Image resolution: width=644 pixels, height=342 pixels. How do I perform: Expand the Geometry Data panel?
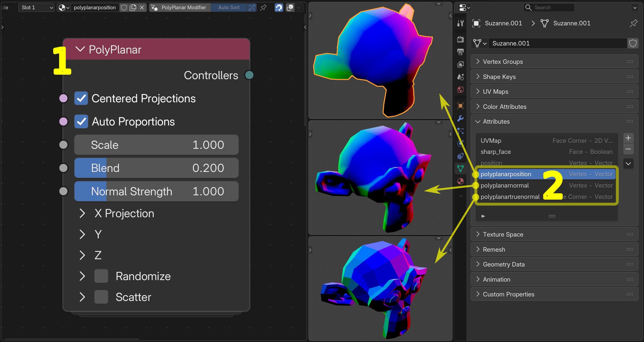click(x=554, y=264)
